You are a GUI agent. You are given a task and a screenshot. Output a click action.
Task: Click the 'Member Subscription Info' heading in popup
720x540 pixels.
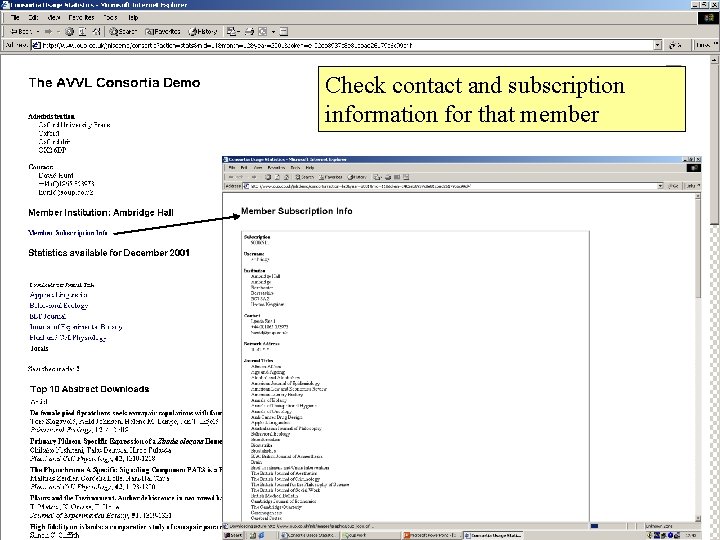(x=297, y=211)
